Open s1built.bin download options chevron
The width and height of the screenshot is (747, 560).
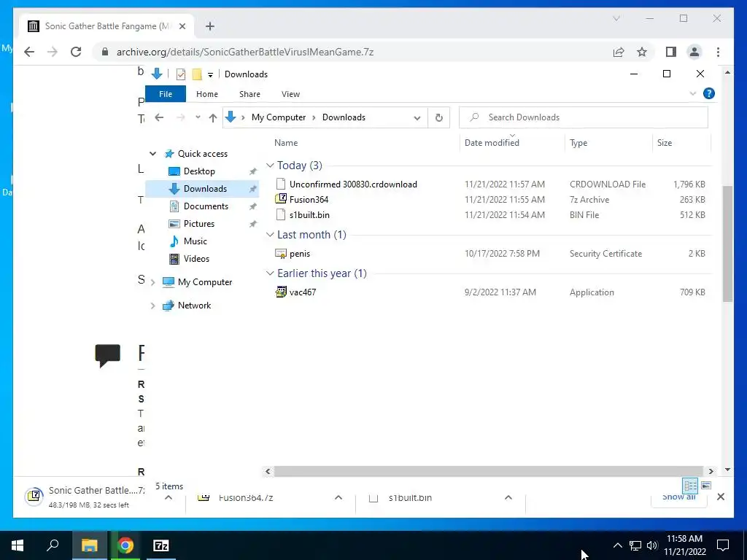[508, 497]
